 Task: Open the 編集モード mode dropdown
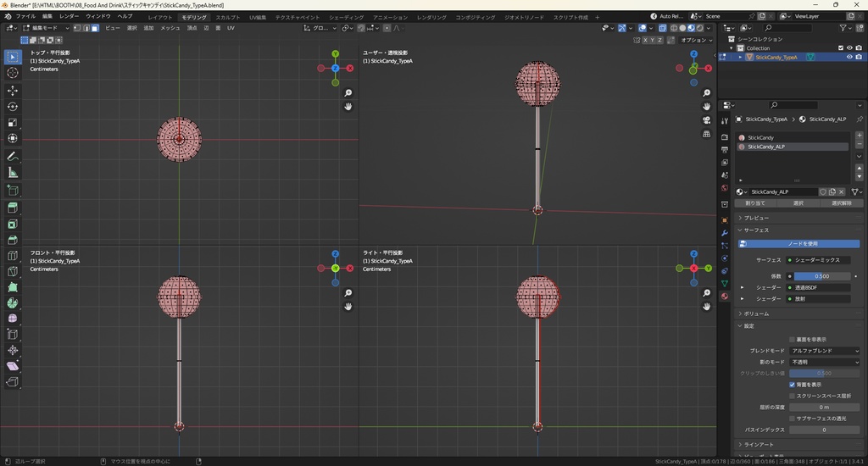click(45, 28)
